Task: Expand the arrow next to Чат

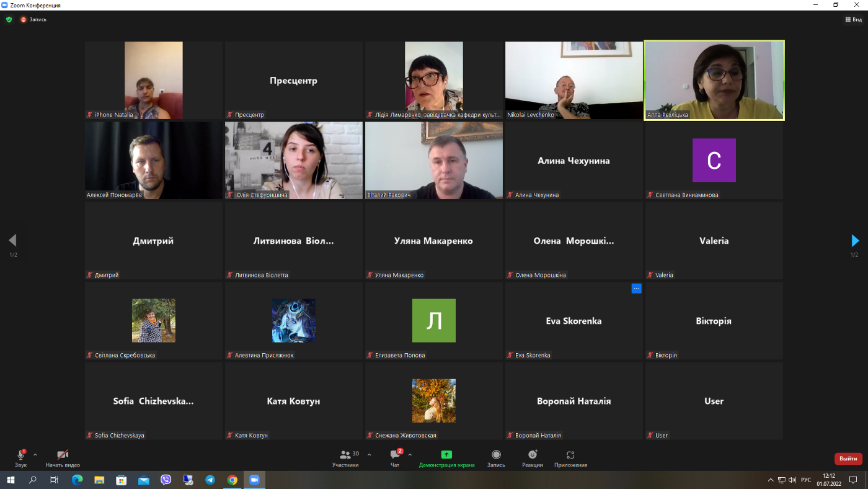Action: [x=410, y=455]
